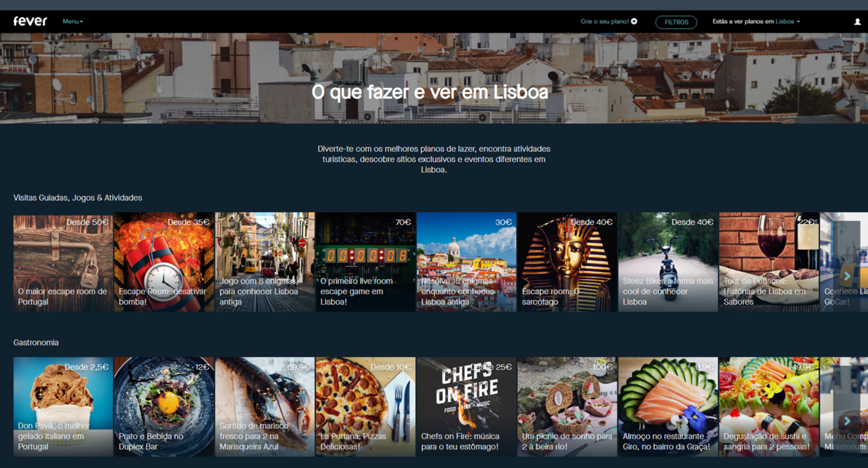The image size is (868, 468).
Task: Open Um picnic de sonho card
Action: 568,407
